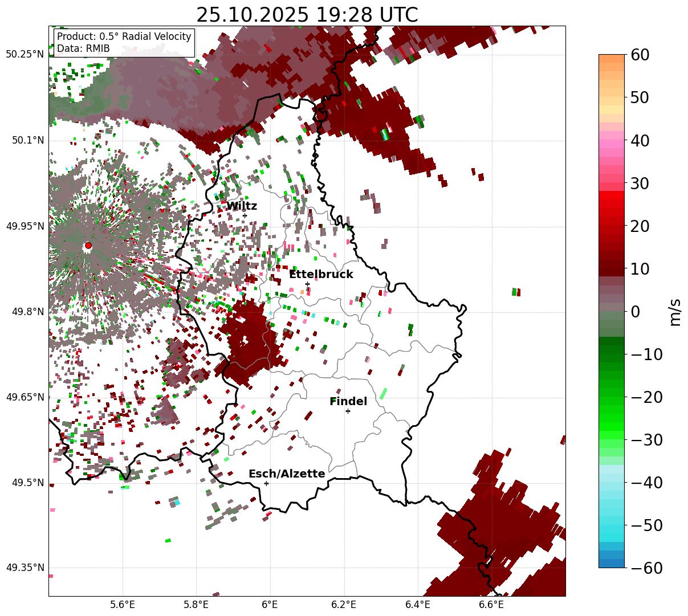
Task: Click the colorbar tick label −20
Action: [x=646, y=397]
